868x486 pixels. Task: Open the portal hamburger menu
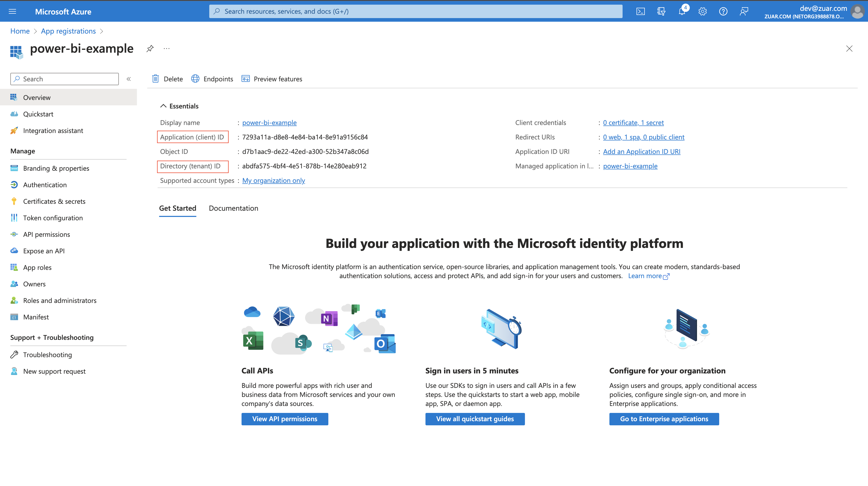point(12,11)
